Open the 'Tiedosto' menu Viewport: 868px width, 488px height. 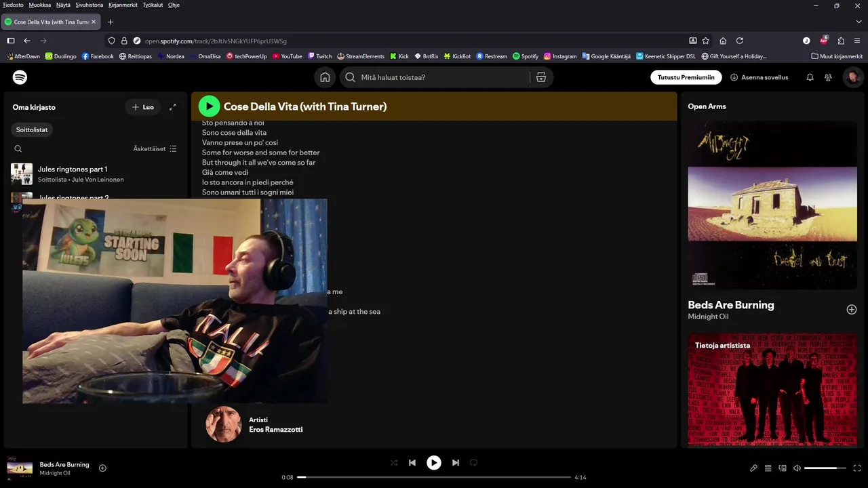[13, 5]
